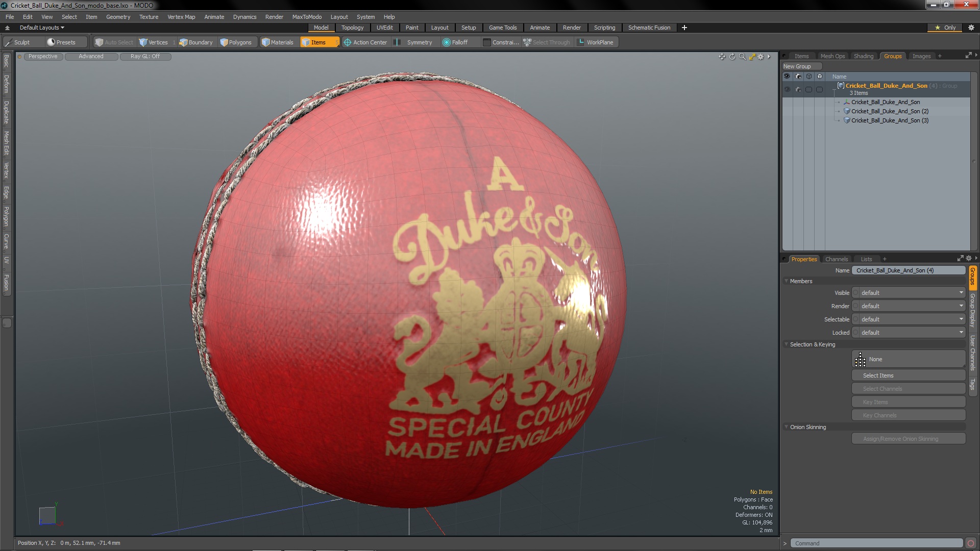The height and width of the screenshot is (551, 980).
Task: Select the Cricket_Ball_Duke_And_Son (3) tree item
Action: pos(890,120)
